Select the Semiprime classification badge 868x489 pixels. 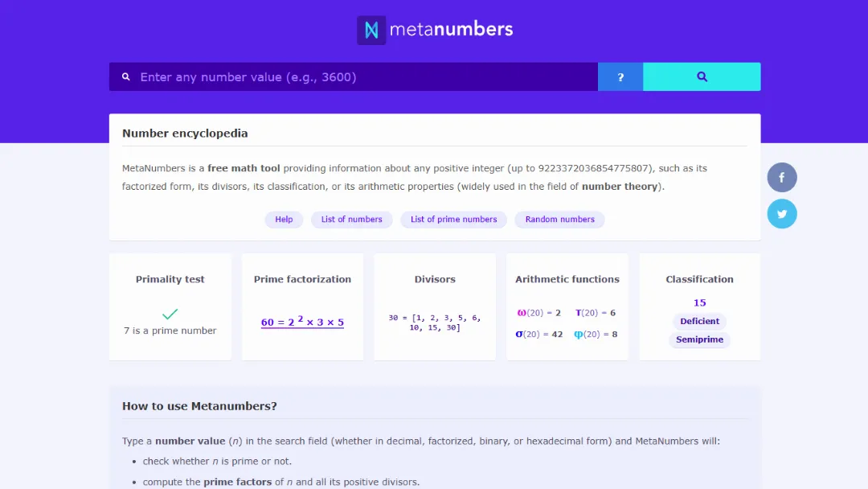(699, 339)
